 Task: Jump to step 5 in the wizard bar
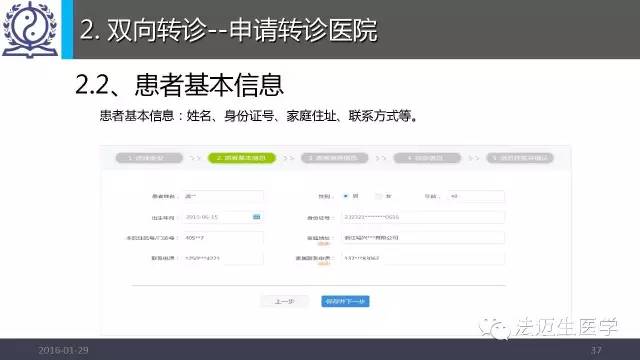pos(520,158)
